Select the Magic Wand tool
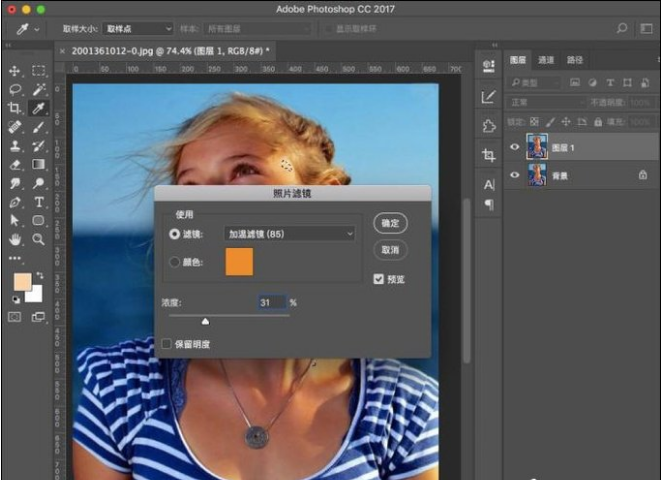This screenshot has height=480, width=661. (x=38, y=89)
